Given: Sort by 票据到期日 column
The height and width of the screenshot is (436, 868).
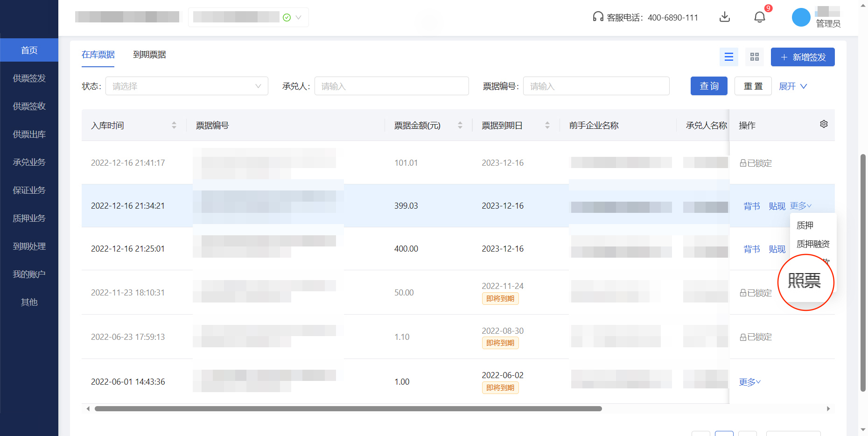Looking at the screenshot, I should coord(547,125).
